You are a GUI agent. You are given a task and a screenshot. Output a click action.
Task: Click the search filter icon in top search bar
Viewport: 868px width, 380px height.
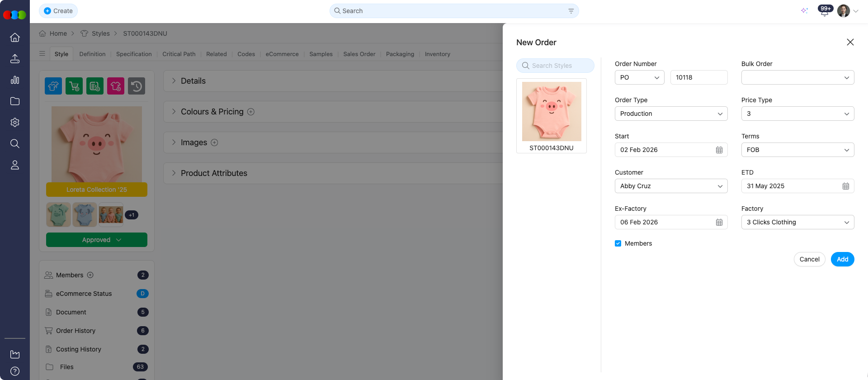[571, 11]
